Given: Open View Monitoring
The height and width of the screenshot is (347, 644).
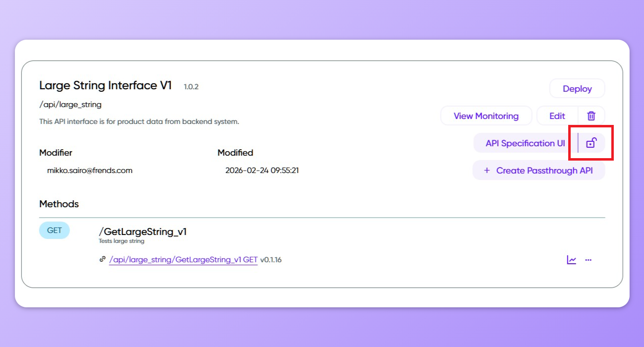Looking at the screenshot, I should pos(486,116).
